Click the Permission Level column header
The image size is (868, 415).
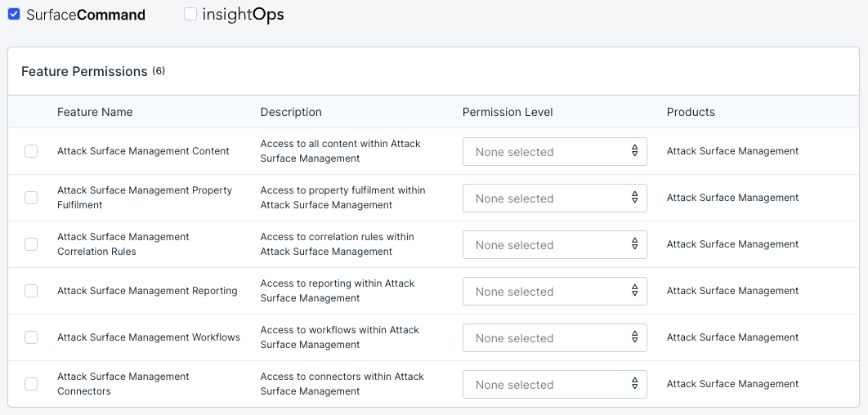tap(508, 112)
